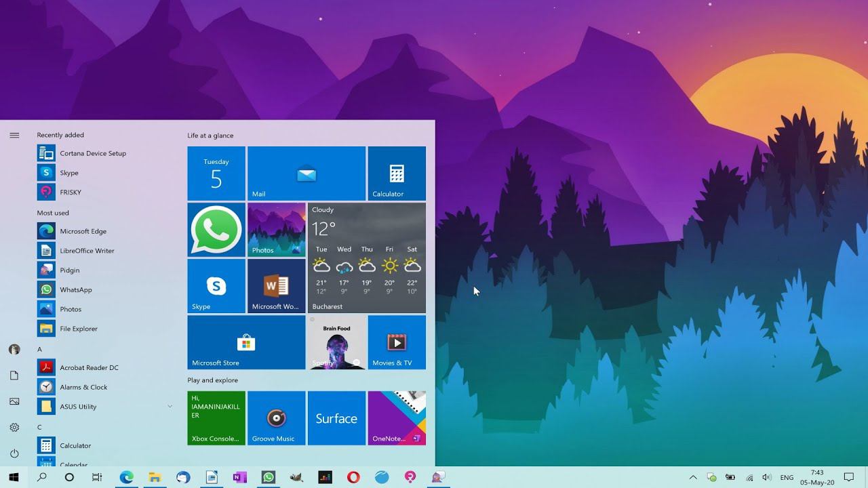868x488 pixels.
Task: Open Photos from the Most used list
Action: pos(106,309)
